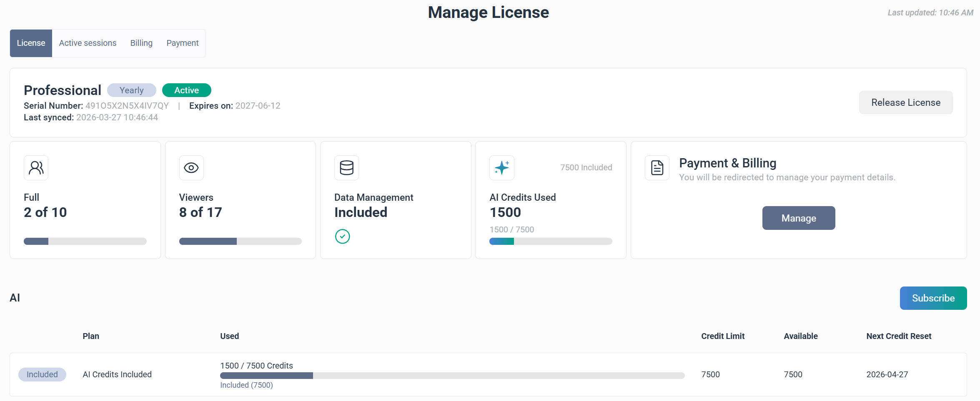Click the serial number text
Viewport: 980px width, 401px height.
(127, 105)
